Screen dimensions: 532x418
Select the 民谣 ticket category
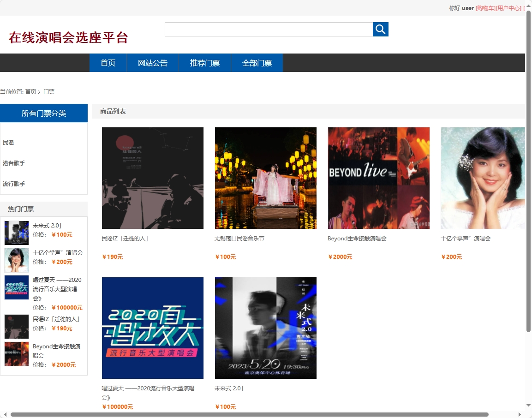[8, 142]
